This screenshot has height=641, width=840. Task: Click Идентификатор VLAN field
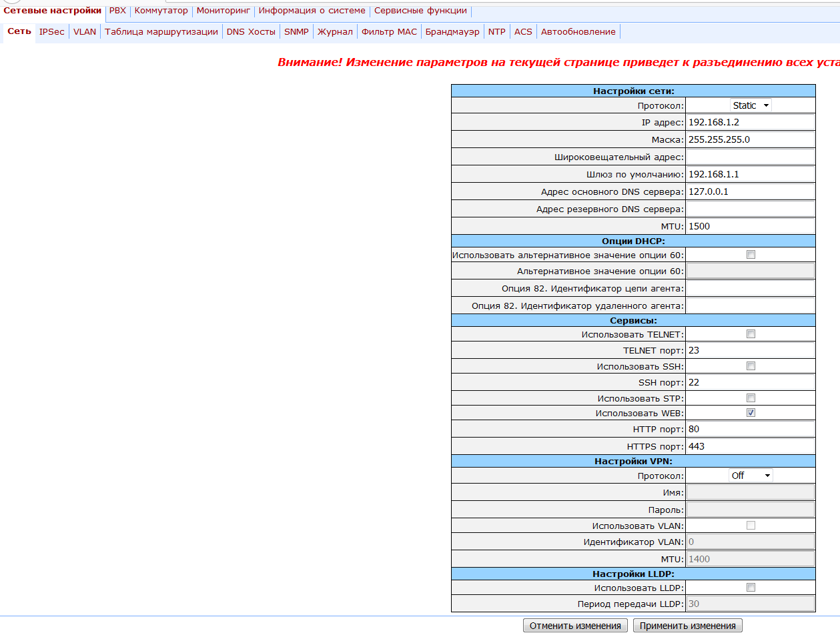coord(751,542)
